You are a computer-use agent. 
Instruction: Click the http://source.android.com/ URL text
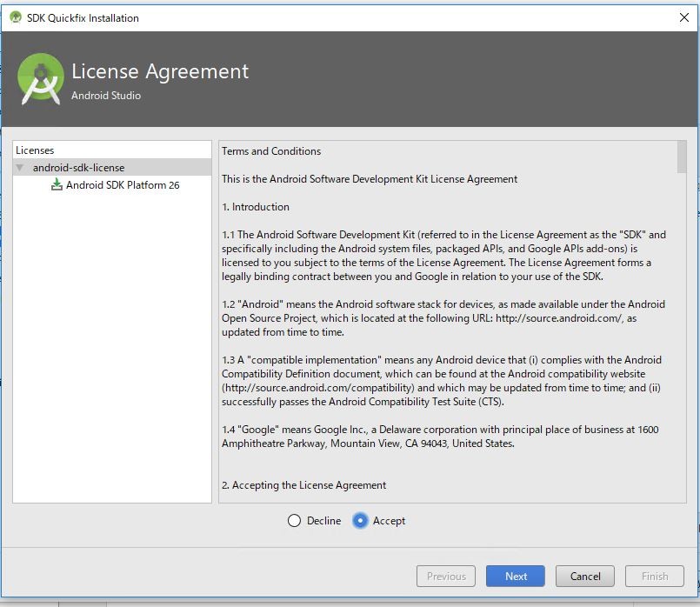coord(558,318)
